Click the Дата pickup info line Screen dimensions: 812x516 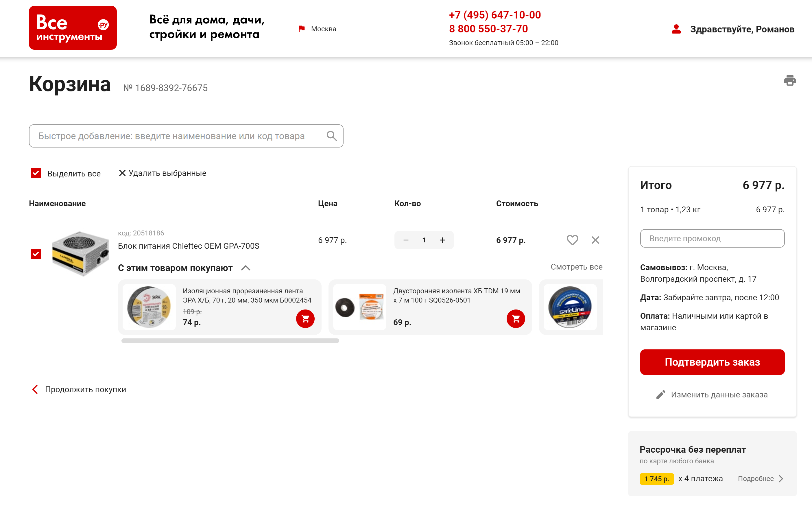click(710, 297)
